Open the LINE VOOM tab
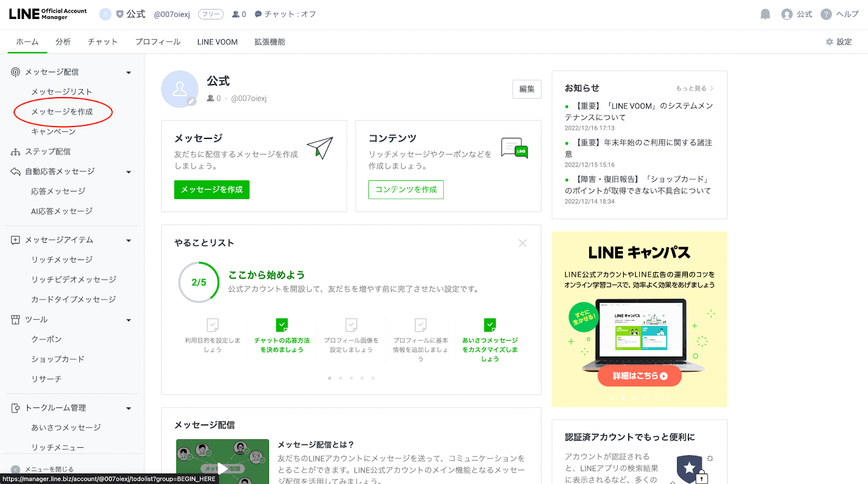868x484 pixels. [x=218, y=42]
